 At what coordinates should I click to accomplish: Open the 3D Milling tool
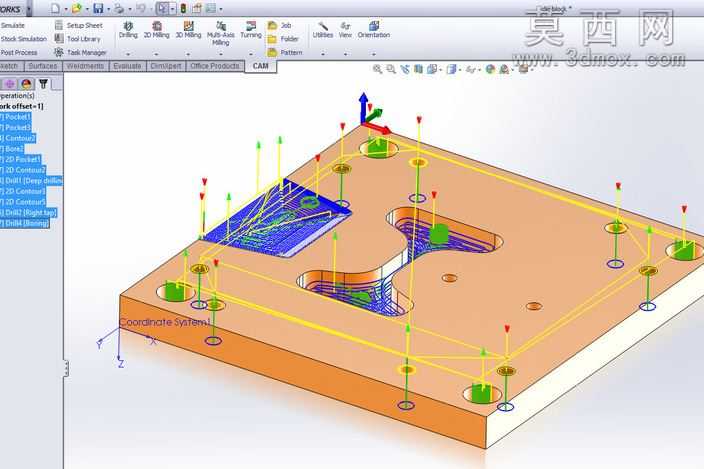click(x=189, y=30)
